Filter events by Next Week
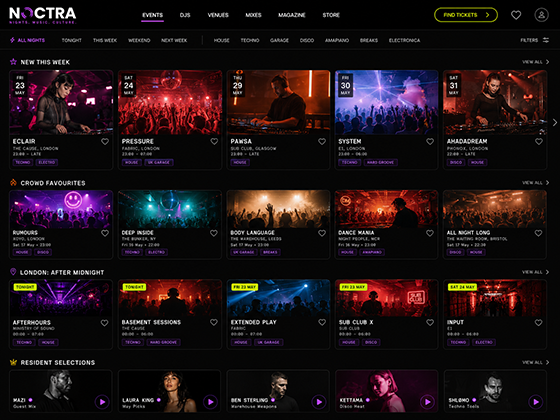Screen dimensions: 560x420 pos(174,40)
